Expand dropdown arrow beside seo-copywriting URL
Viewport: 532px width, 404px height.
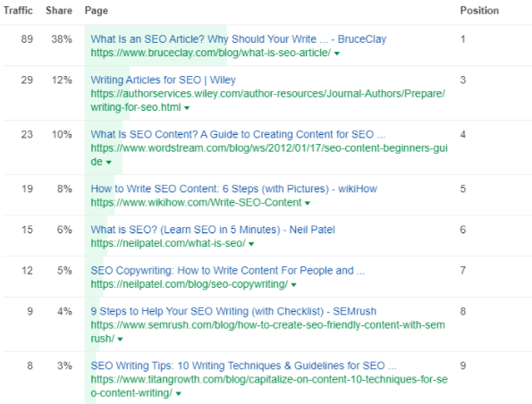(x=294, y=285)
